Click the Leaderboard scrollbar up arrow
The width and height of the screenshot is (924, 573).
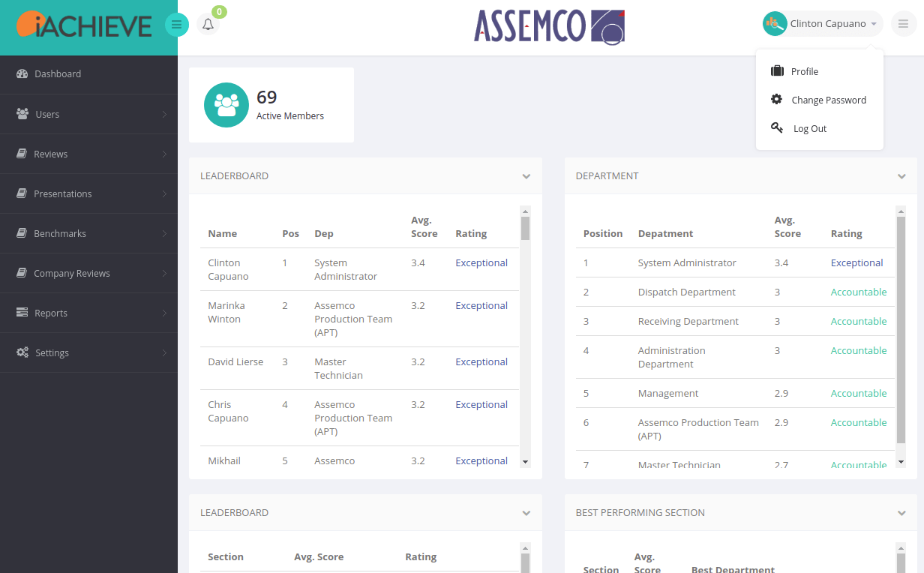(525, 211)
